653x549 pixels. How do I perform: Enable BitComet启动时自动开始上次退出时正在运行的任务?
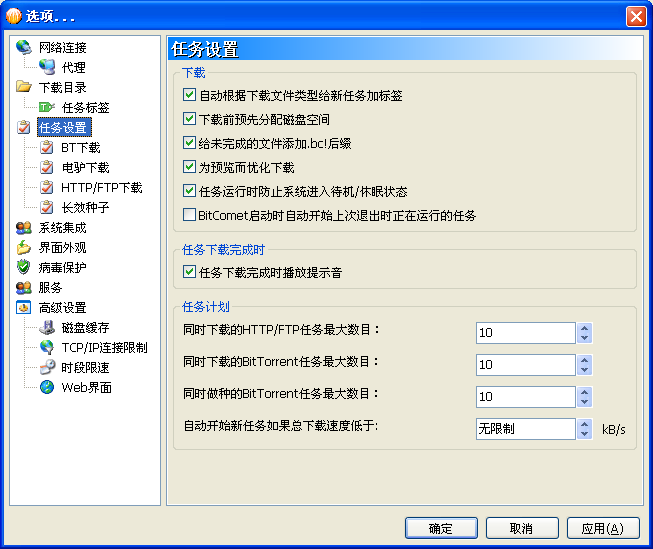pyautogui.click(x=189, y=215)
